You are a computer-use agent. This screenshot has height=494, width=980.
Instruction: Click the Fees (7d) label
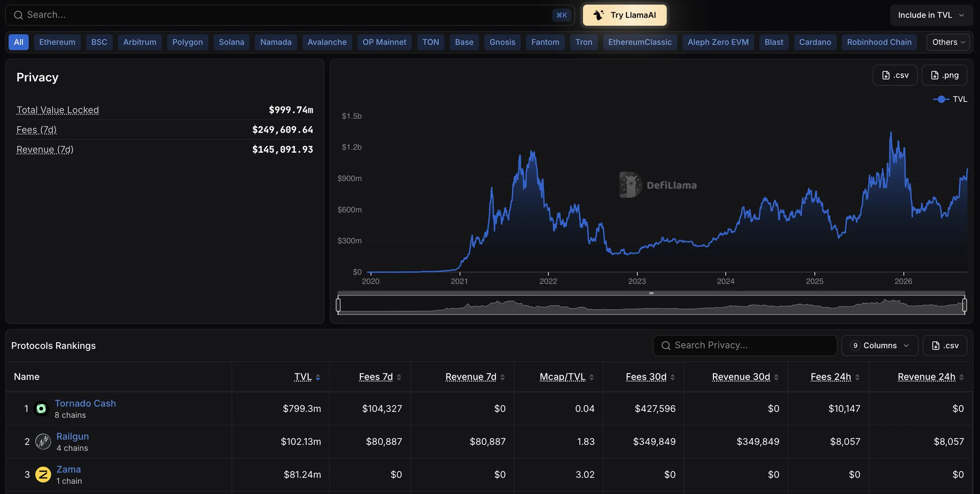pyautogui.click(x=37, y=130)
